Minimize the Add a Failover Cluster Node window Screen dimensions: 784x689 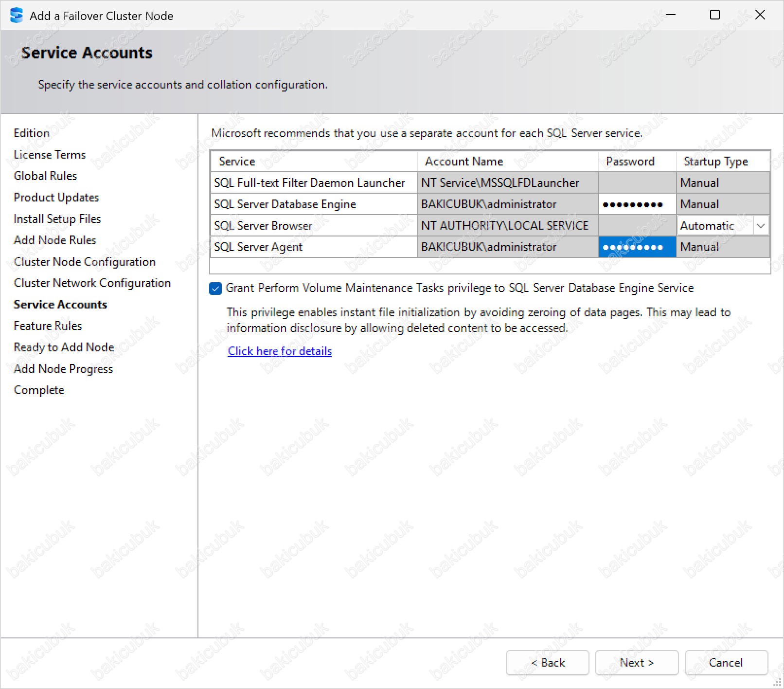[x=671, y=15]
